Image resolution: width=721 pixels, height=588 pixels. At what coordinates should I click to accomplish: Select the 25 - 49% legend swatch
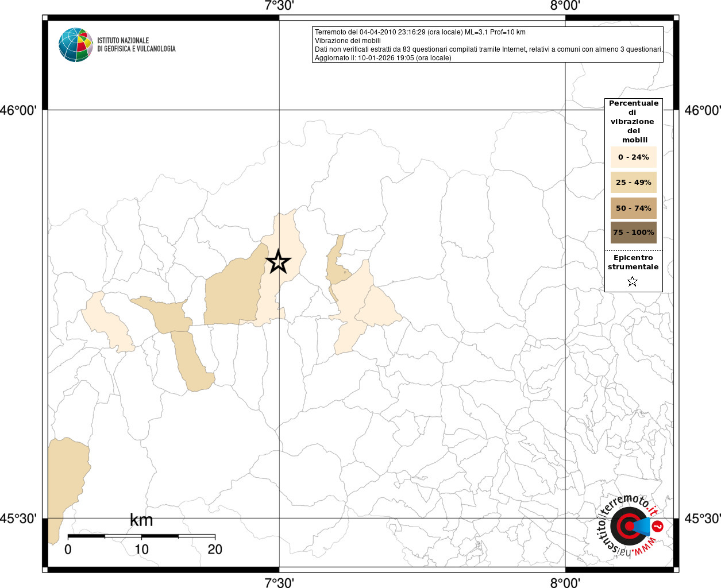633,183
